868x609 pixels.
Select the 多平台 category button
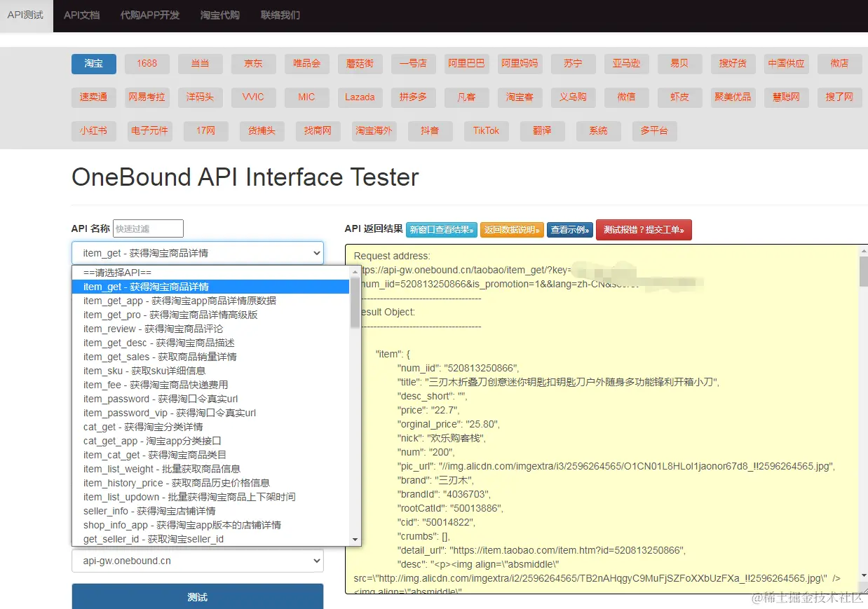655,131
